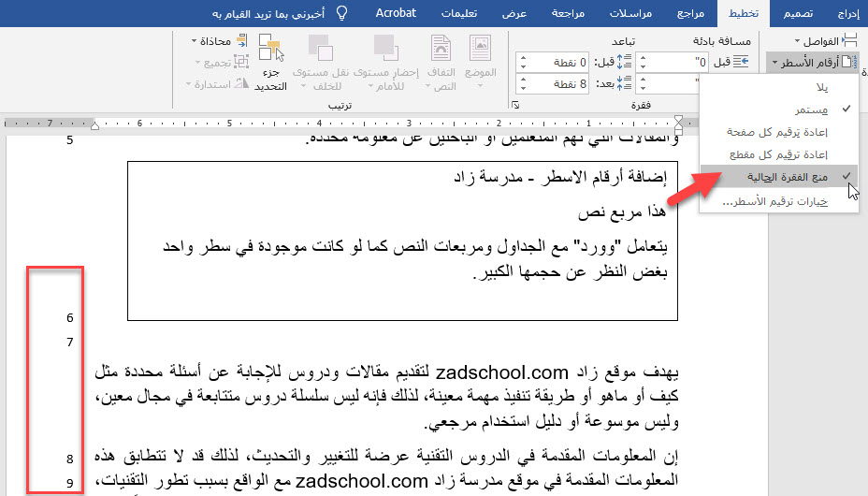Expand the الموضع dropdown arrow

[480, 86]
